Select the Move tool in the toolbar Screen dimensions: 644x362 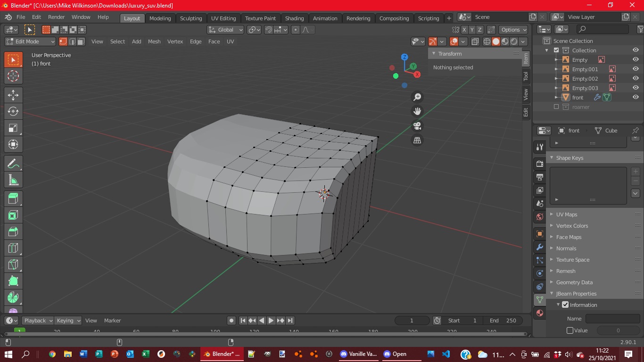13,94
